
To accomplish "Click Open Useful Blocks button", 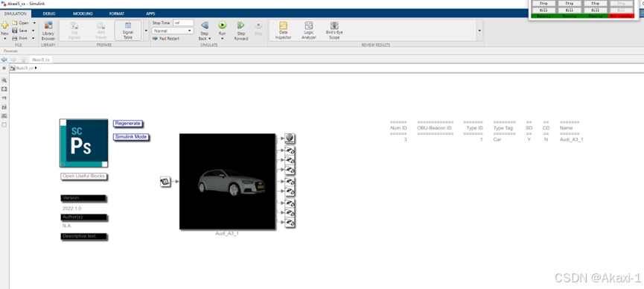I will coord(84,176).
